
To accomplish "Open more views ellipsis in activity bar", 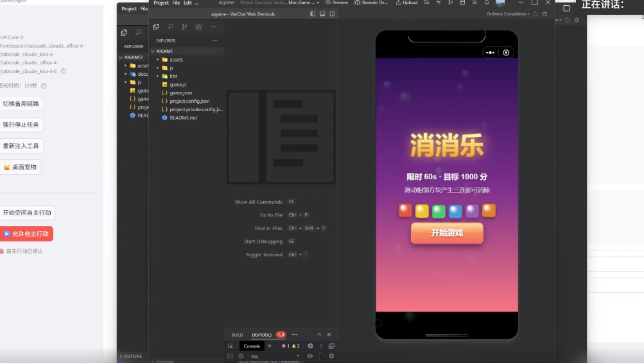I will [x=213, y=27].
